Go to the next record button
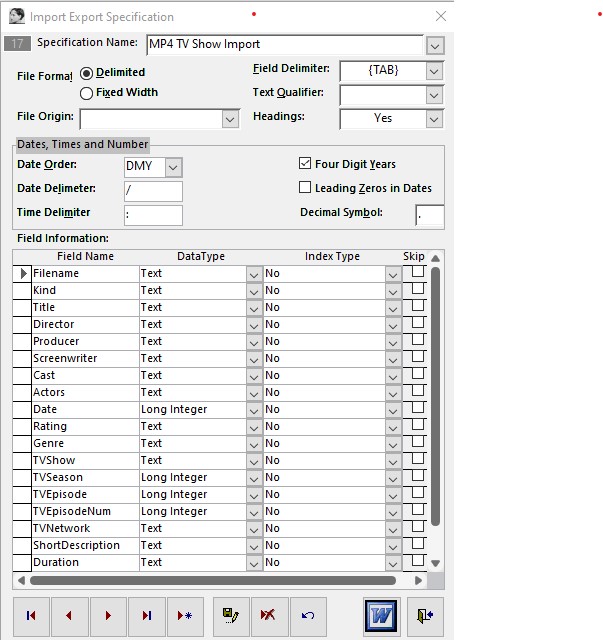This screenshot has height=640, width=603. (108, 616)
